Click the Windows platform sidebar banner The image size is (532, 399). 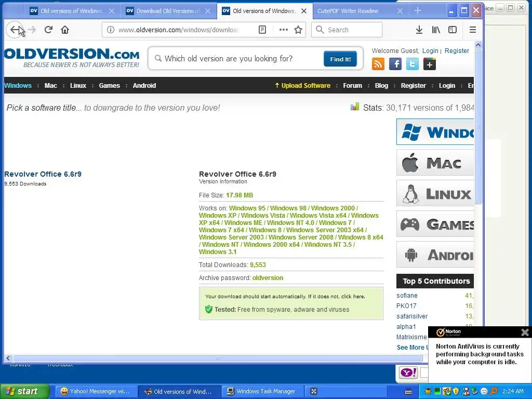coord(435,131)
